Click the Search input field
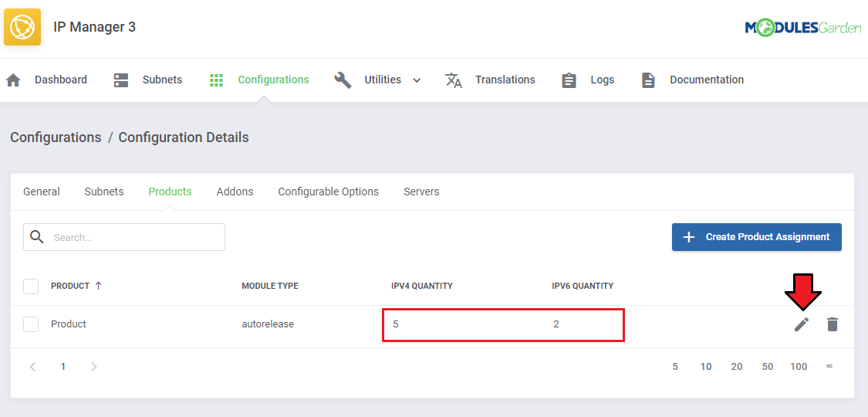 (124, 237)
